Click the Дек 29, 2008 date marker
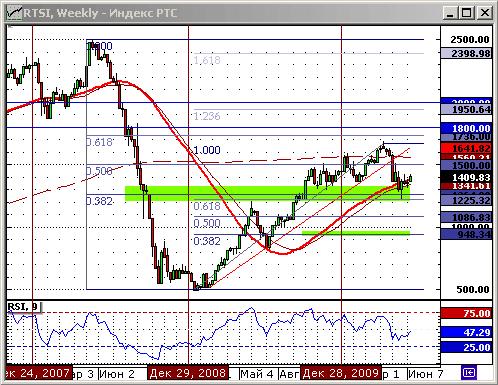498x385 pixels. (188, 373)
